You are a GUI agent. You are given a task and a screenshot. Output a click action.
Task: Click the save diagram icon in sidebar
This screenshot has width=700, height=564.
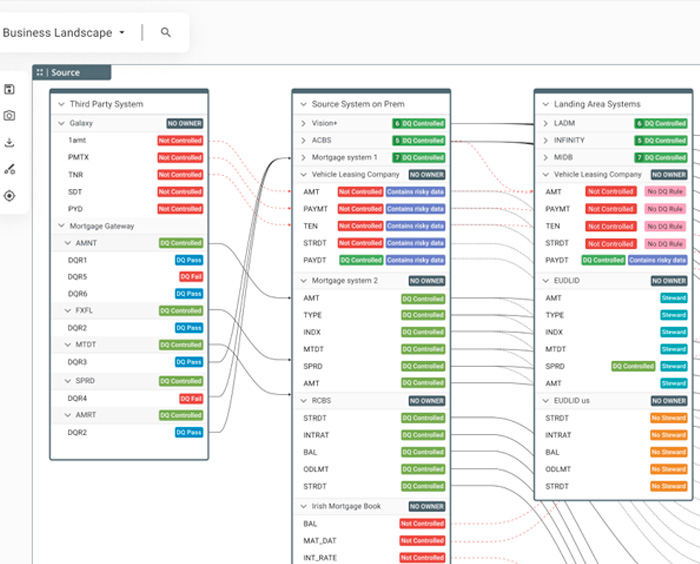click(9, 89)
